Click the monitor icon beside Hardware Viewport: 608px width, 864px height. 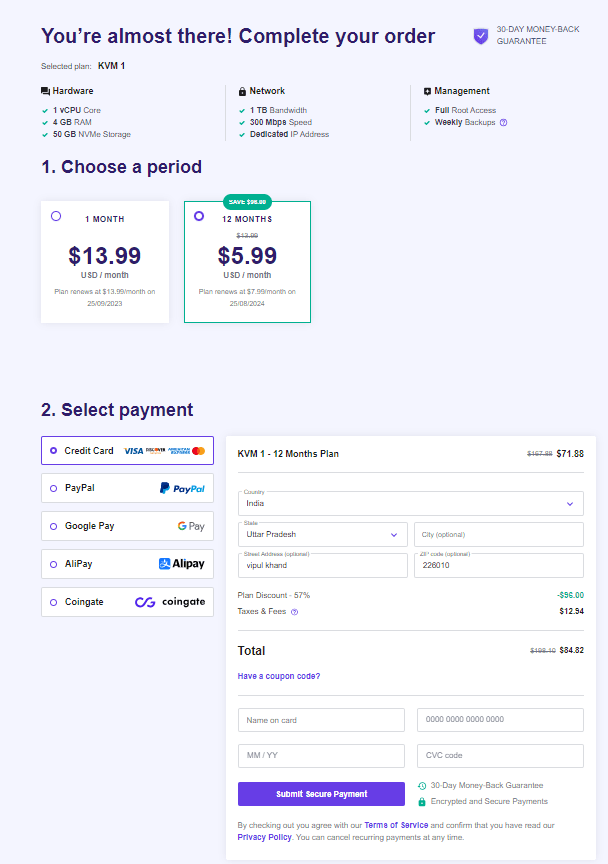(44, 90)
